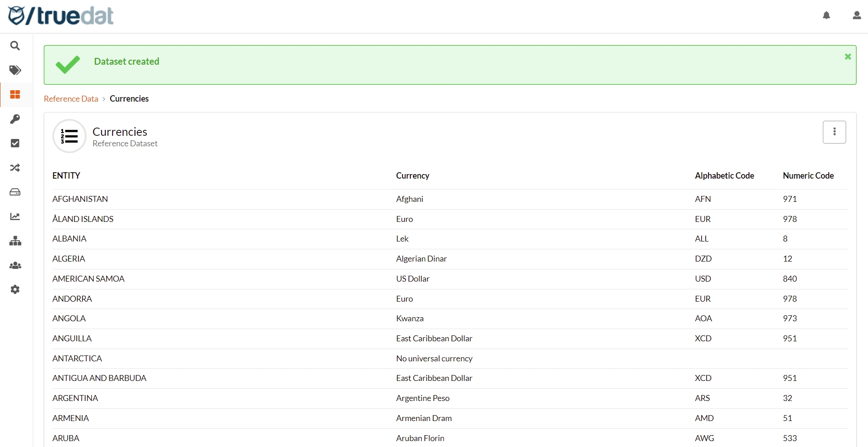
Task: Go to Reference Data breadcrumb link
Action: click(71, 99)
